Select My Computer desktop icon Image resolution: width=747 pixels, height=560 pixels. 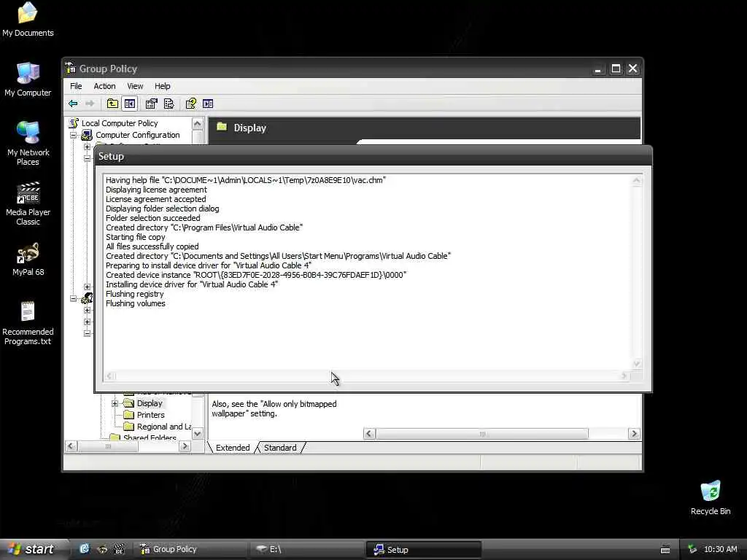[28, 79]
